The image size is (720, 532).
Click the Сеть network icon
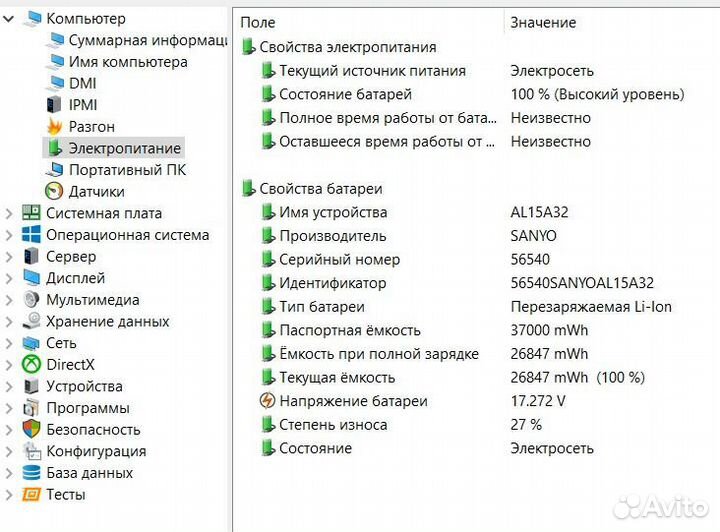tap(31, 343)
